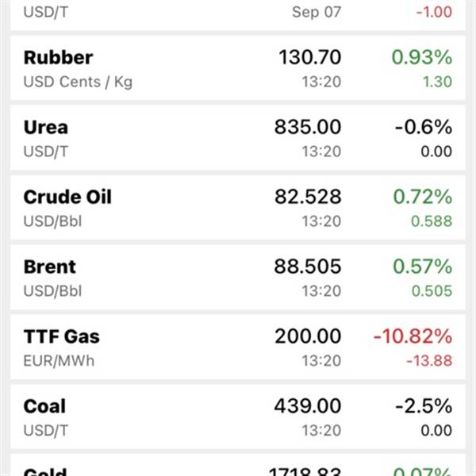Tap Brent price 88.505
The height and width of the screenshot is (476, 476).
pos(308,267)
